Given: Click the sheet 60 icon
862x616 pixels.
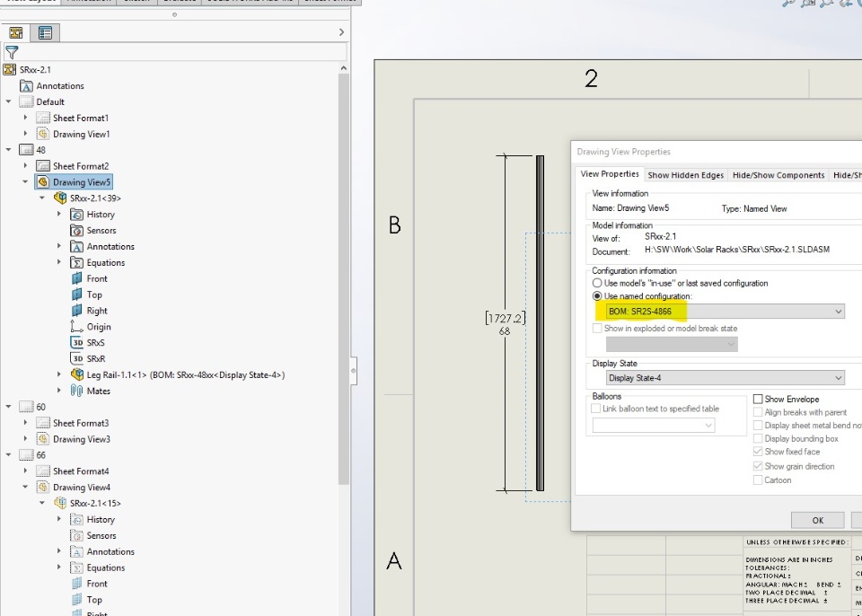Looking at the screenshot, I should tap(26, 407).
